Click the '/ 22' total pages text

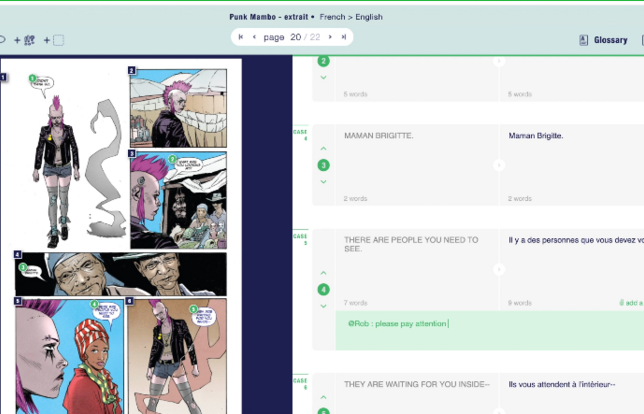coord(313,37)
